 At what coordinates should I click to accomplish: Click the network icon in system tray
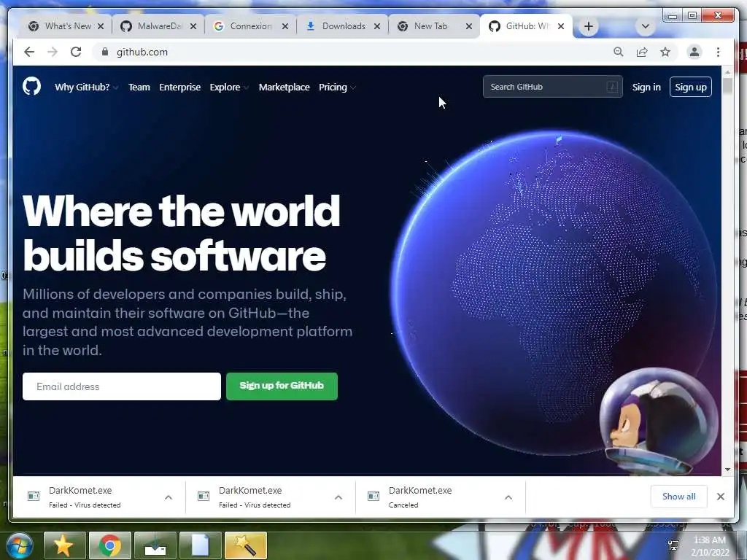tap(673, 545)
